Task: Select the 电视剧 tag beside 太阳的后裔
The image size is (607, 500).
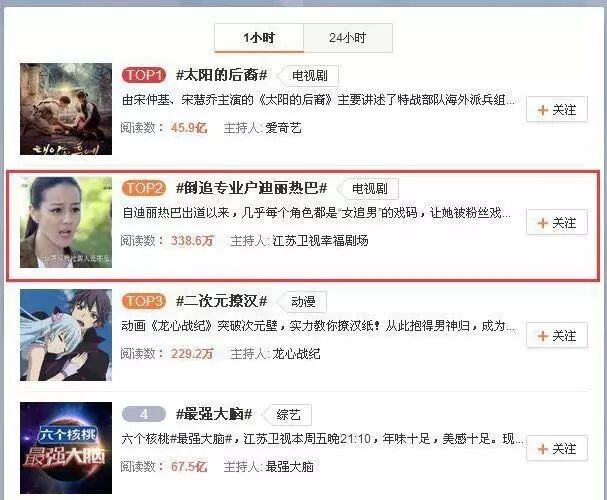Action: pyautogui.click(x=309, y=75)
